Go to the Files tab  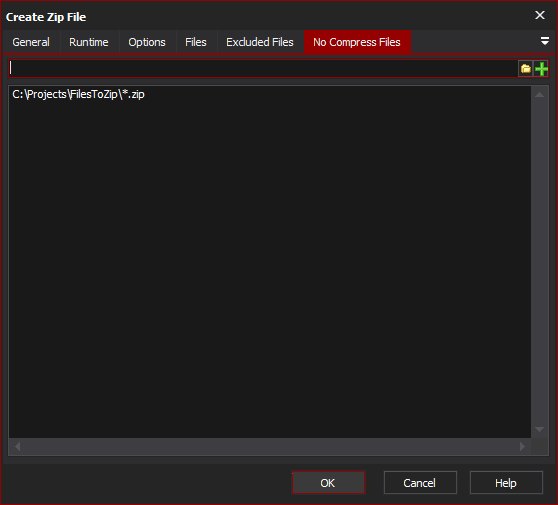tap(196, 42)
